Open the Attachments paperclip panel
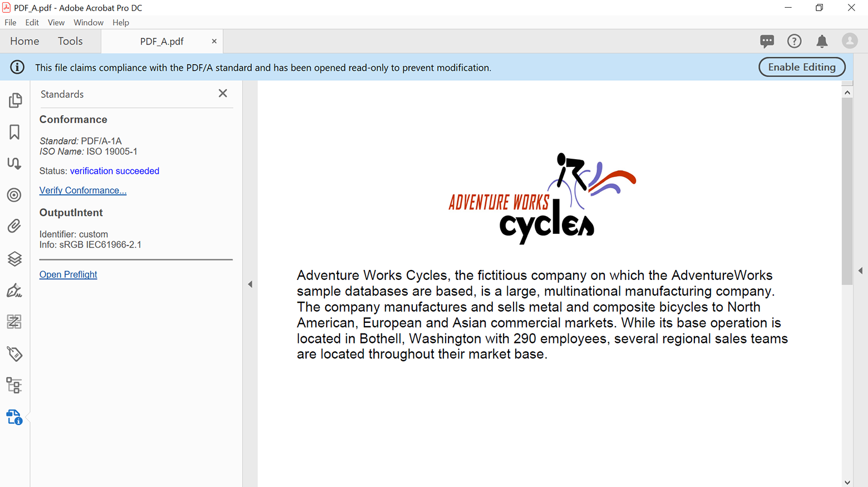 [14, 226]
